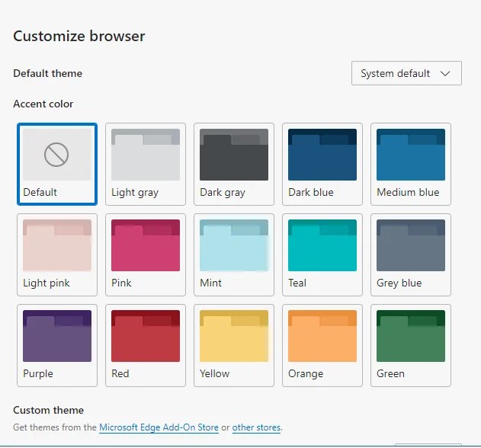
Task: Follow the other stores link
Action: point(256,427)
